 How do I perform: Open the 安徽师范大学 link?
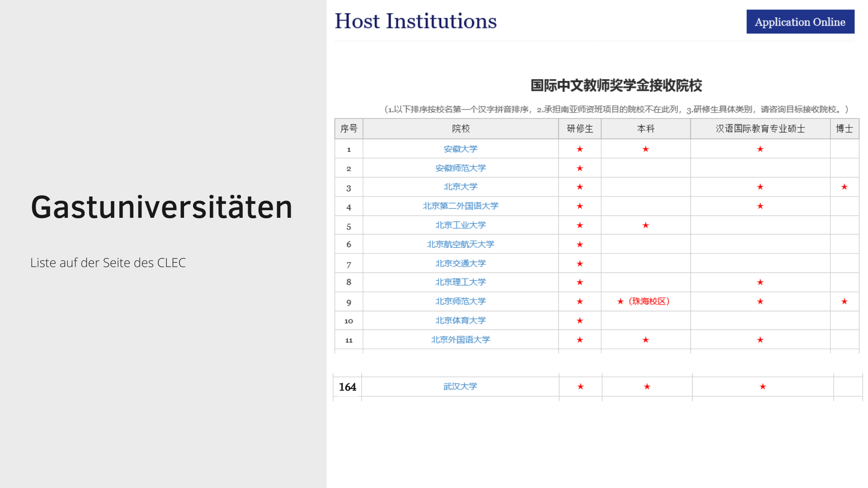(x=460, y=168)
